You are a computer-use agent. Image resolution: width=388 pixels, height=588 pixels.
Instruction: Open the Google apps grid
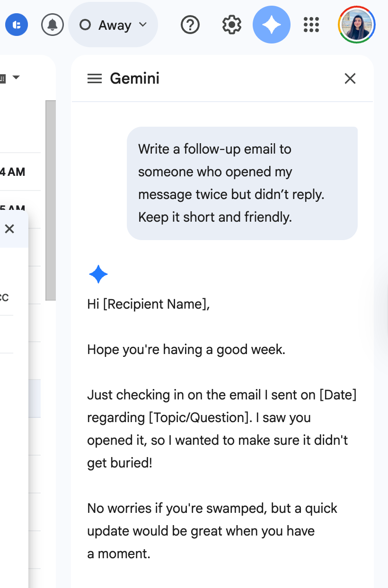311,25
